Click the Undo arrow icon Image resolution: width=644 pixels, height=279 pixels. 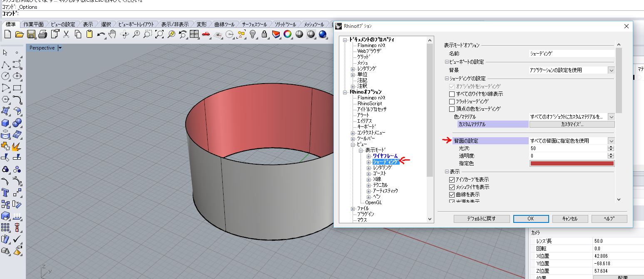[101, 34]
